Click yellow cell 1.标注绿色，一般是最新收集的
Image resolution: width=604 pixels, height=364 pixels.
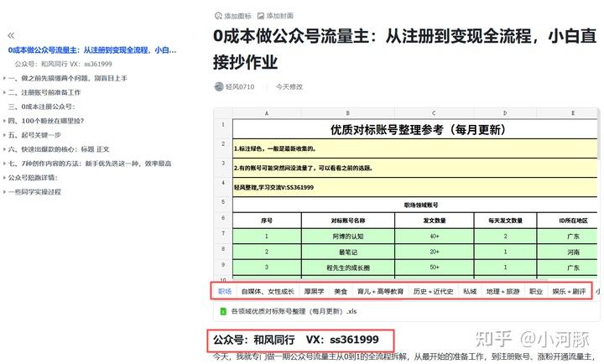tap(415, 148)
